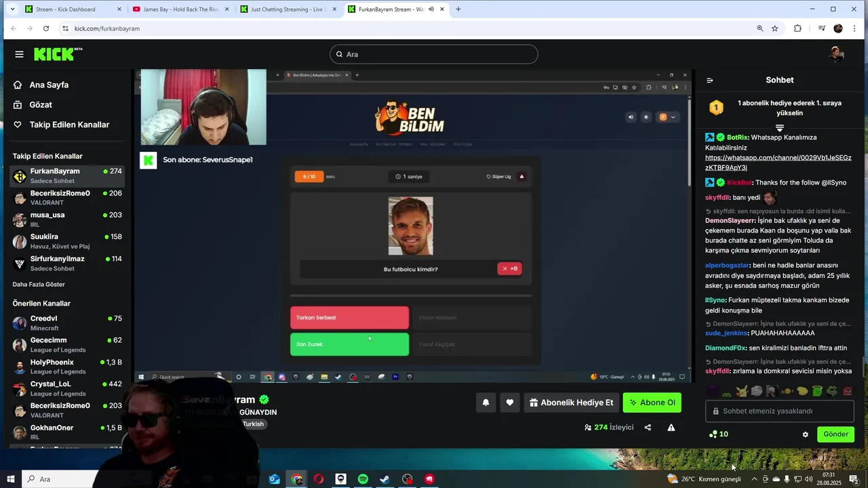Image resolution: width=868 pixels, height=488 pixels.
Task: Expand the gift leaderboard banner chevron
Action: (780, 127)
